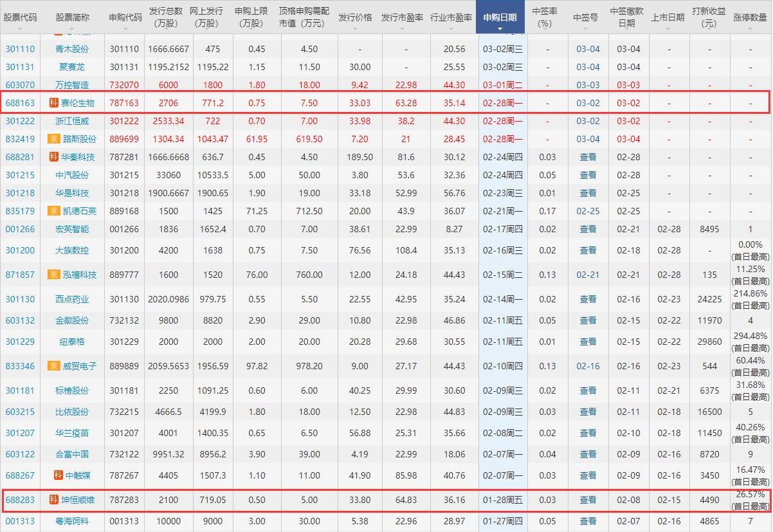773x532 pixels.
Task: Click 查看 in the 华秦科技 row
Action: [588, 157]
